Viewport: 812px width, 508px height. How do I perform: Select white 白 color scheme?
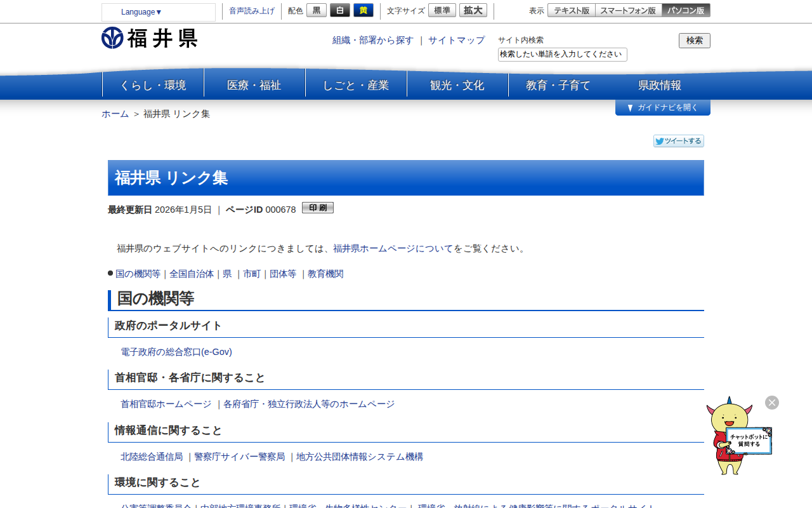(340, 10)
